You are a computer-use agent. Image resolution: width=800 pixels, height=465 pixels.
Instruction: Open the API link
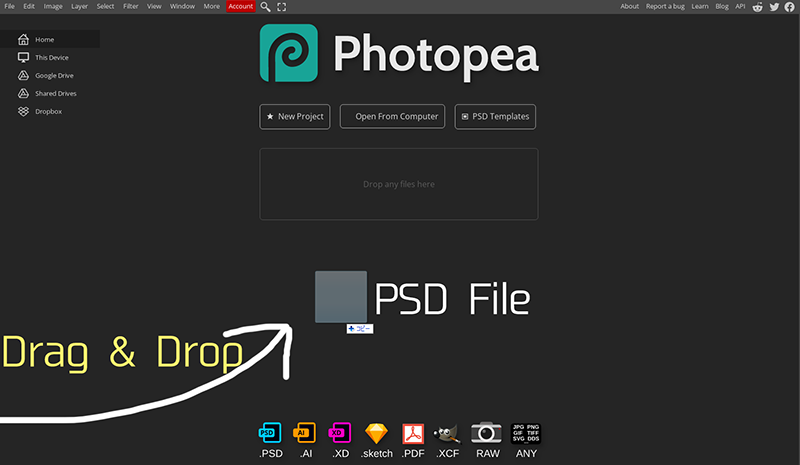pyautogui.click(x=740, y=6)
